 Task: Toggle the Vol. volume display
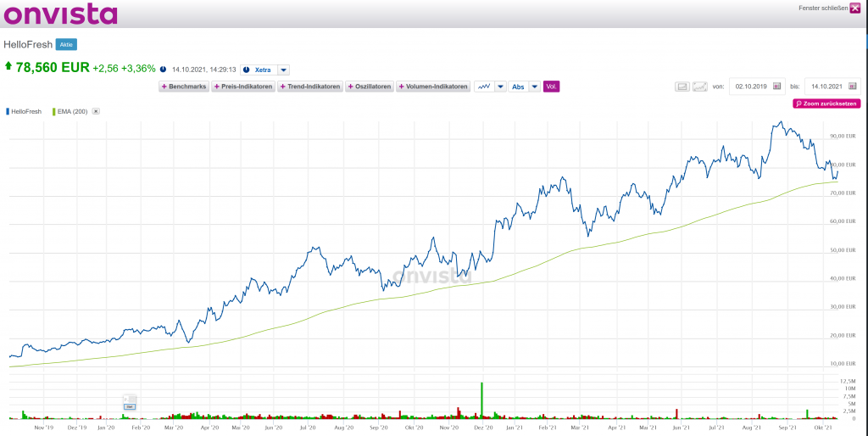[551, 87]
